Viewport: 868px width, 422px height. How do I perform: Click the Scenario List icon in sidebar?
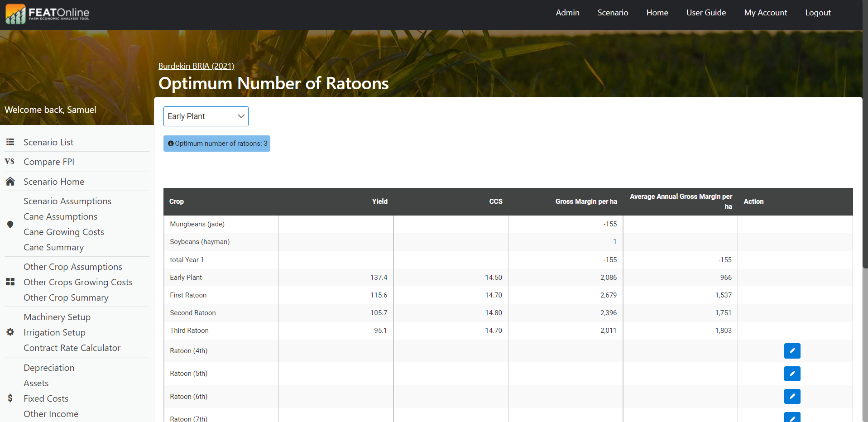10,142
